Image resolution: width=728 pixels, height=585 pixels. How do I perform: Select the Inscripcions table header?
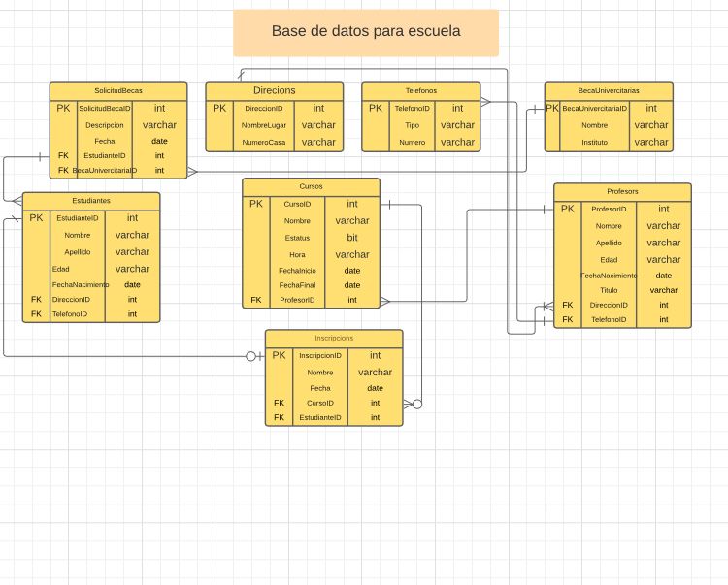(334, 338)
